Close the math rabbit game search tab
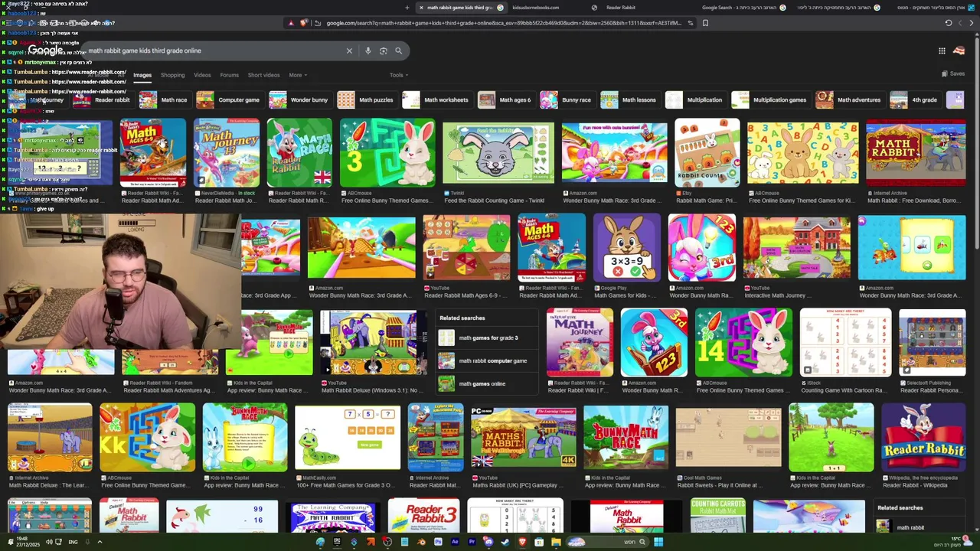This screenshot has height=551, width=980. coord(420,8)
